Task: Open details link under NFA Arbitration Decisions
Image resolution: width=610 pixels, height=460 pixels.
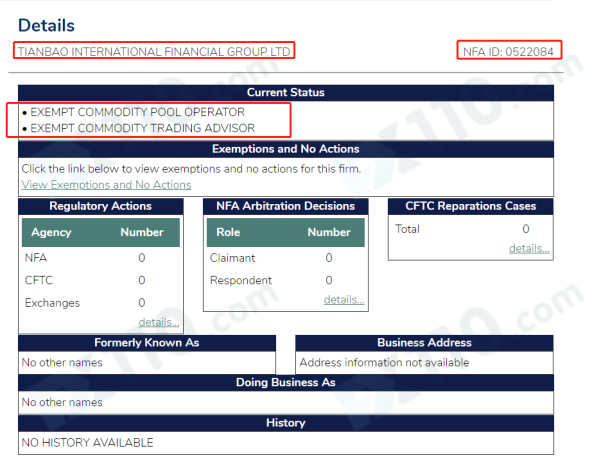Action: (344, 300)
